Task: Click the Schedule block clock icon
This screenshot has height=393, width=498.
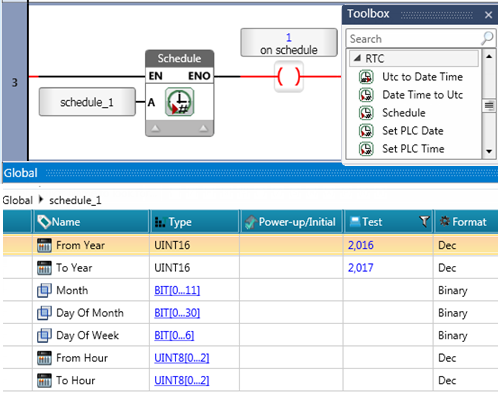Action: (179, 102)
